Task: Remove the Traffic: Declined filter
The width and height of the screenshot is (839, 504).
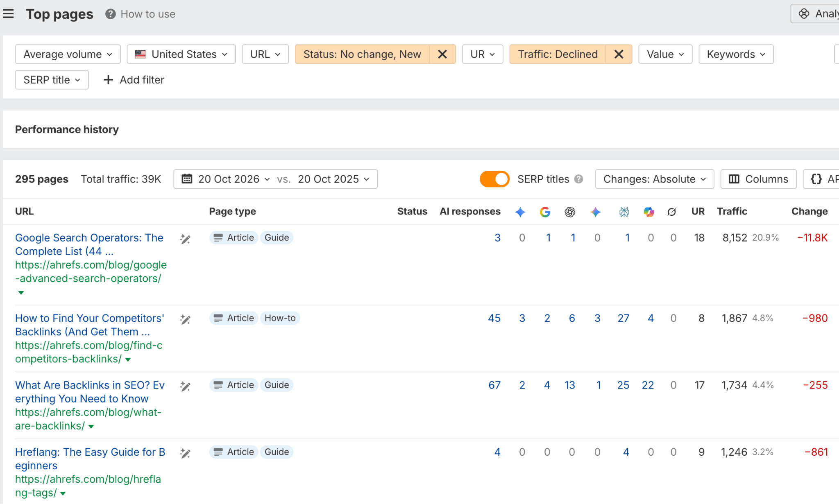Action: coord(619,54)
